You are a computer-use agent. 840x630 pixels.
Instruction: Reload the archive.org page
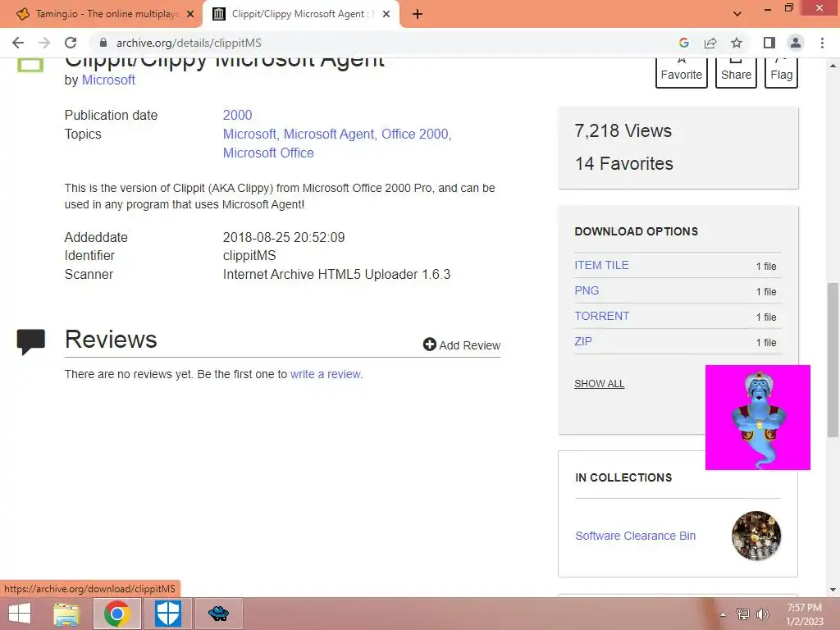71,43
